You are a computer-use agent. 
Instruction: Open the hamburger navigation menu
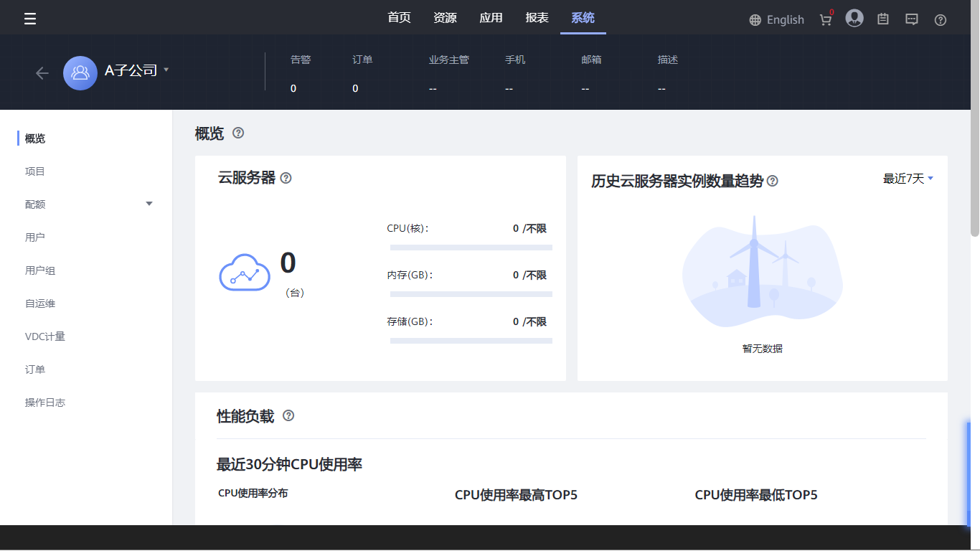pyautogui.click(x=30, y=19)
